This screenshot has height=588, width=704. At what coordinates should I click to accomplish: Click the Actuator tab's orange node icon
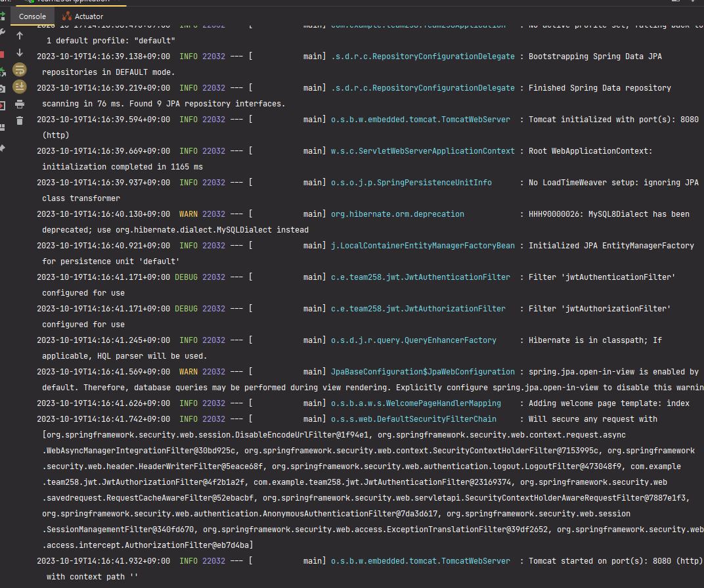67,16
